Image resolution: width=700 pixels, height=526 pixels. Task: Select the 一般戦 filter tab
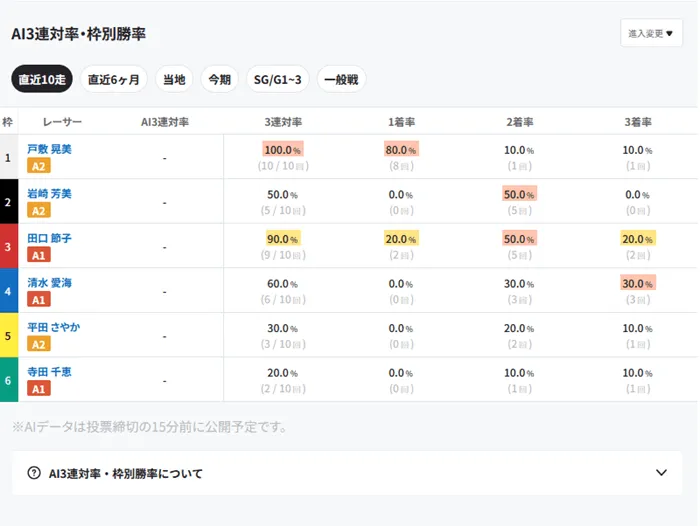point(341,79)
